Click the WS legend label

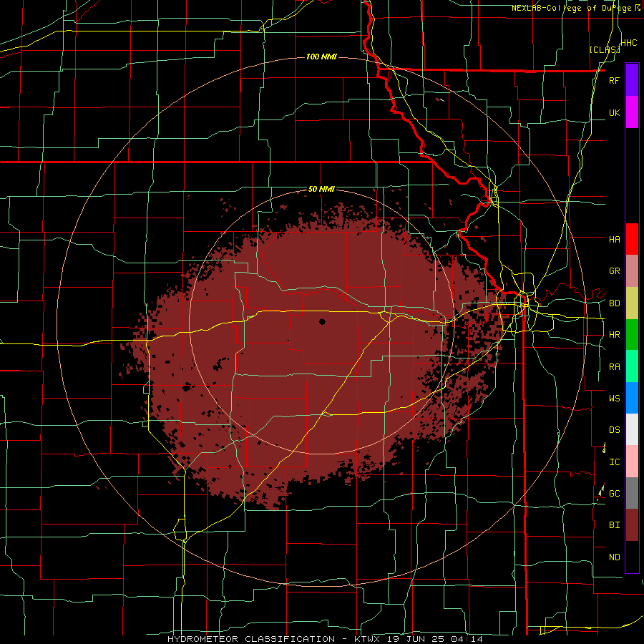[x=614, y=398]
